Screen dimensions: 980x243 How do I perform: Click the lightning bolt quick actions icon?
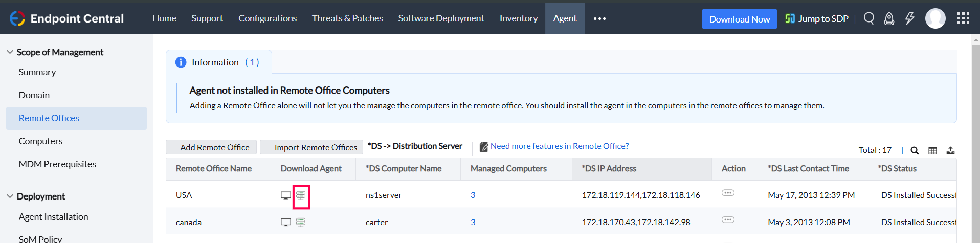click(909, 19)
